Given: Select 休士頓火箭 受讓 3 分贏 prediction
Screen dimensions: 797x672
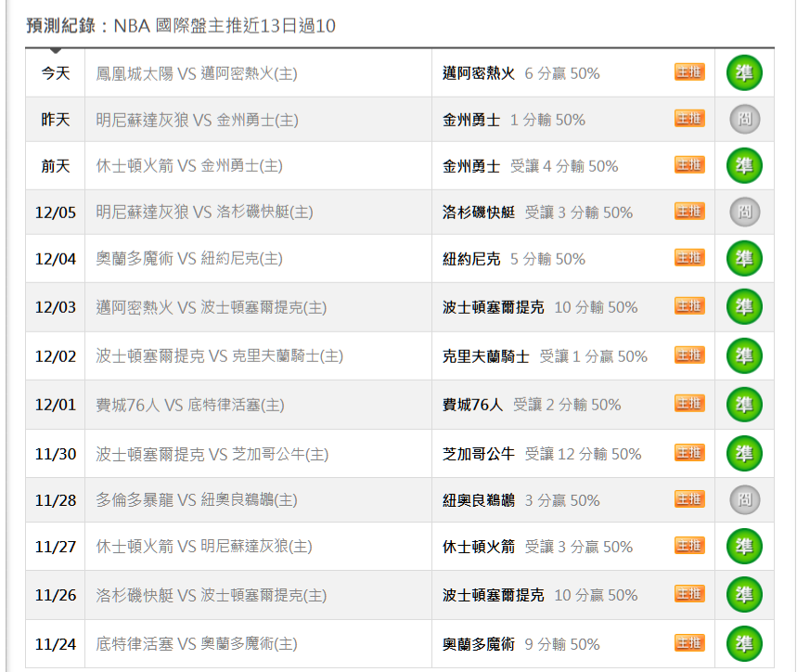Looking at the screenshot, I should click(x=538, y=547).
